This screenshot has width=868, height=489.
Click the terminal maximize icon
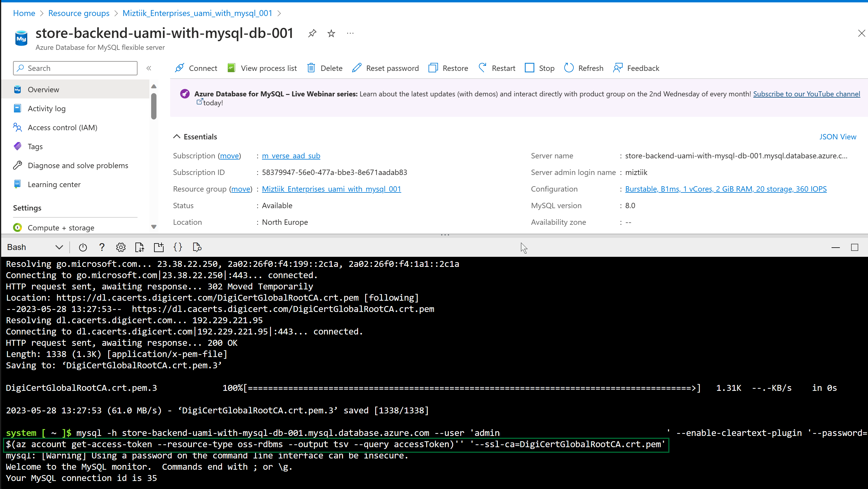[x=855, y=247]
